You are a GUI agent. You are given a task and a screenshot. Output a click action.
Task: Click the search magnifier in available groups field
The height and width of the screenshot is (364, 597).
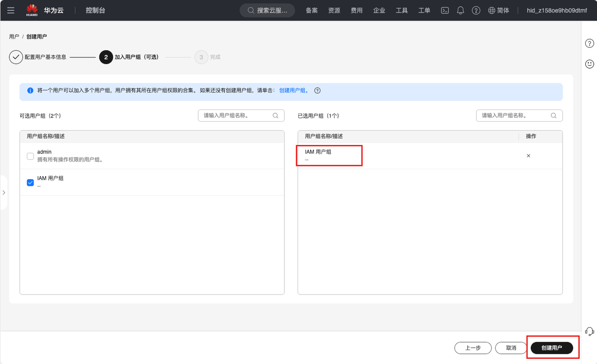point(276,116)
